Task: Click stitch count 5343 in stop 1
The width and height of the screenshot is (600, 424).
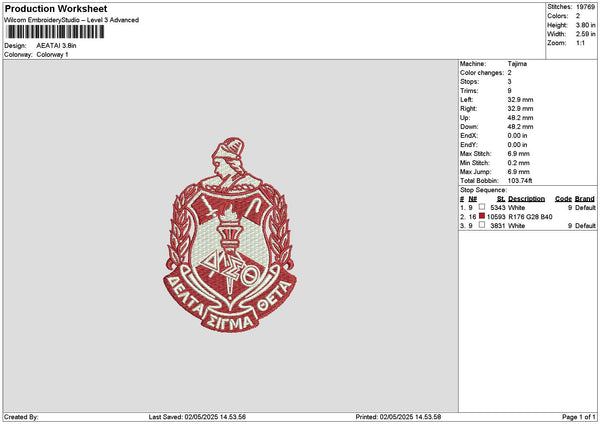Action: tap(498, 208)
